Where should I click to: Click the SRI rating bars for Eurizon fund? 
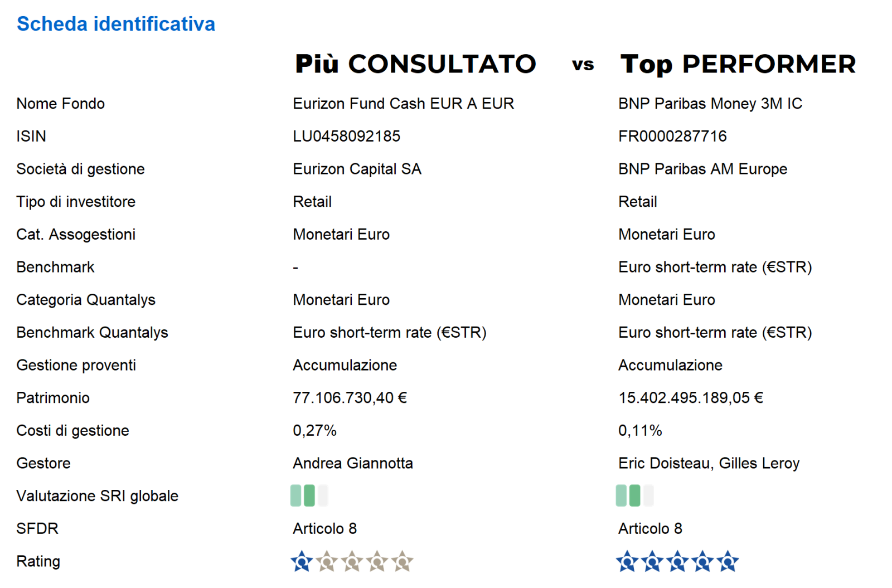pos(309,495)
